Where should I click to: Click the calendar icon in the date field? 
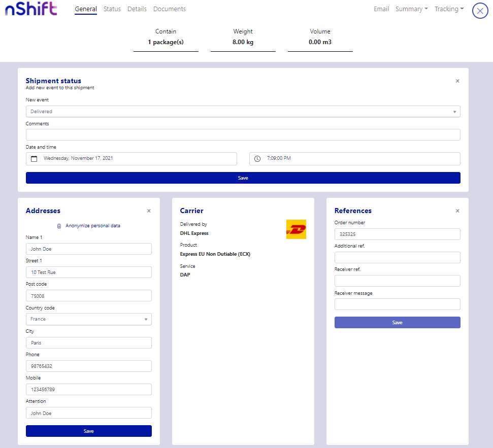click(x=34, y=159)
